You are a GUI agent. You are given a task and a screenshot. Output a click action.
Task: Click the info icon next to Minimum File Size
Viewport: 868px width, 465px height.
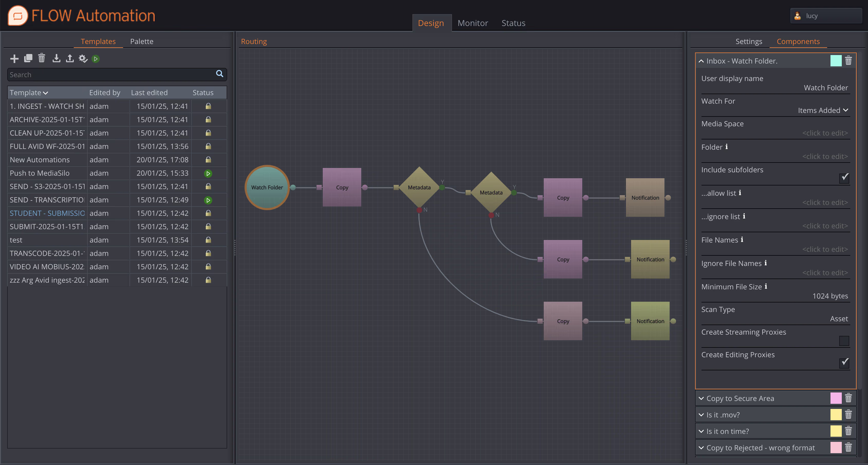(x=766, y=286)
